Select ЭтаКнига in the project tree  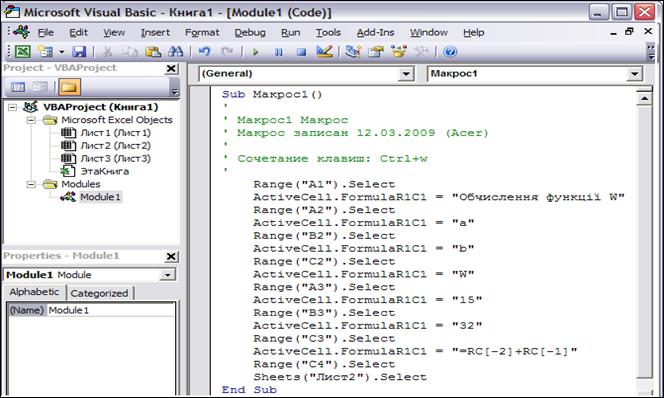click(x=105, y=171)
